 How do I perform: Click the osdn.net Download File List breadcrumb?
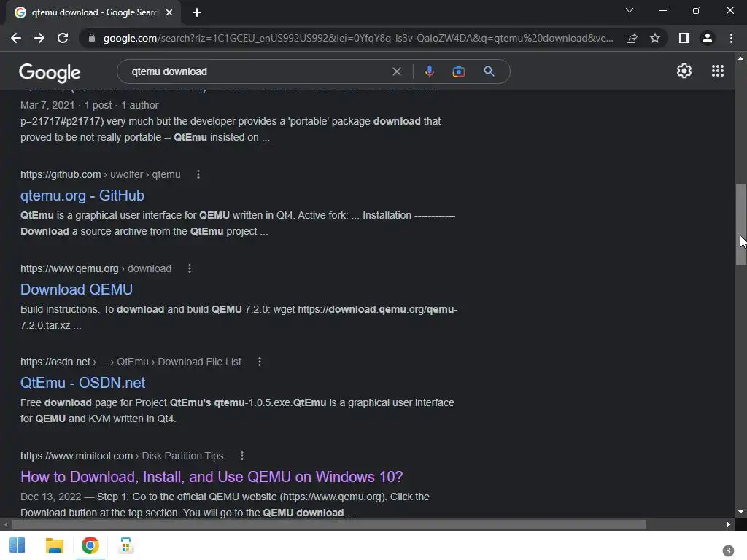pos(131,362)
